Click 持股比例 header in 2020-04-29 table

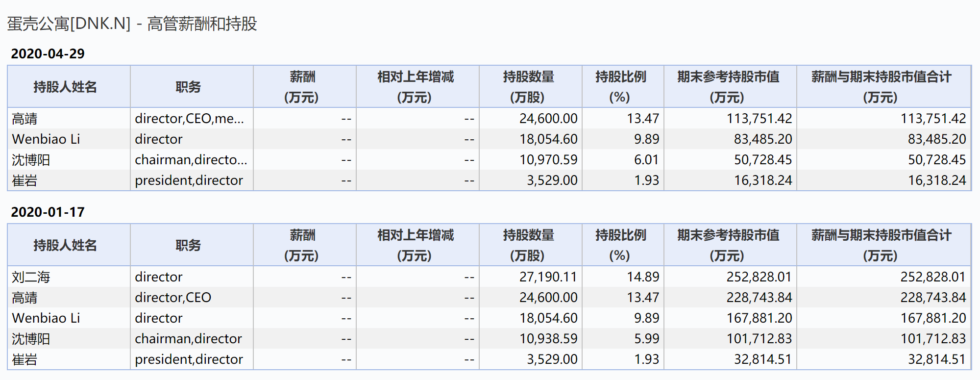tap(620, 87)
